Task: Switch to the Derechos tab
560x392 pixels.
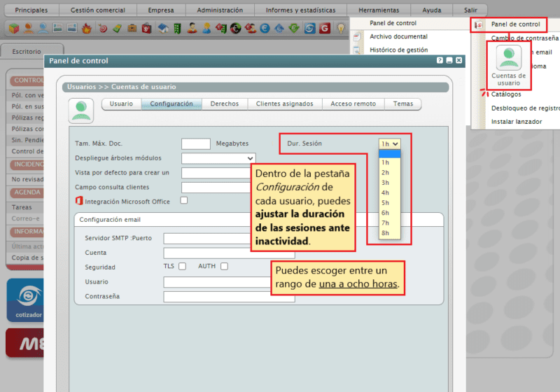Action: (x=224, y=104)
